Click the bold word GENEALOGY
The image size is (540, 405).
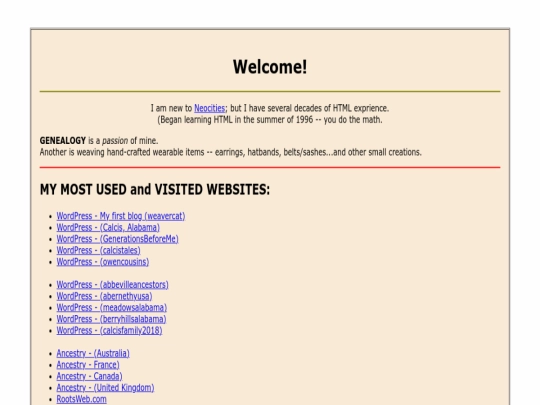click(63, 141)
